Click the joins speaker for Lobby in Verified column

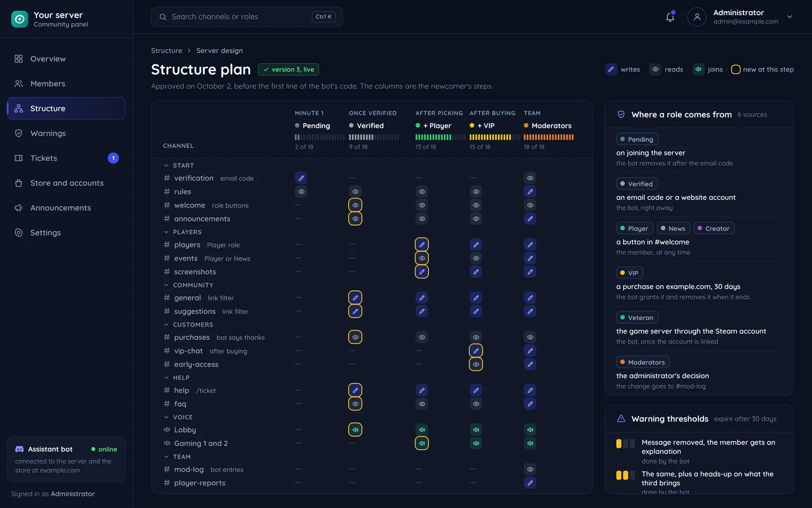[355, 430]
